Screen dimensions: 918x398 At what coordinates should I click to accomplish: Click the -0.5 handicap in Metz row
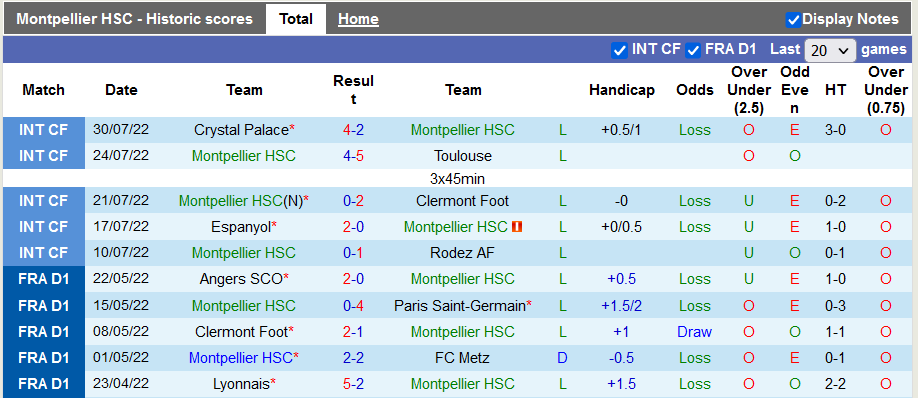point(621,358)
